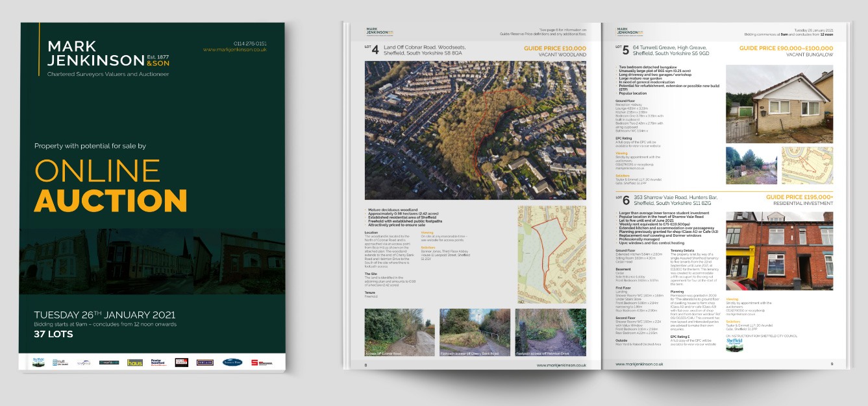Click 'RESIDENTIAL INVESTMENT' label

[x=802, y=204]
